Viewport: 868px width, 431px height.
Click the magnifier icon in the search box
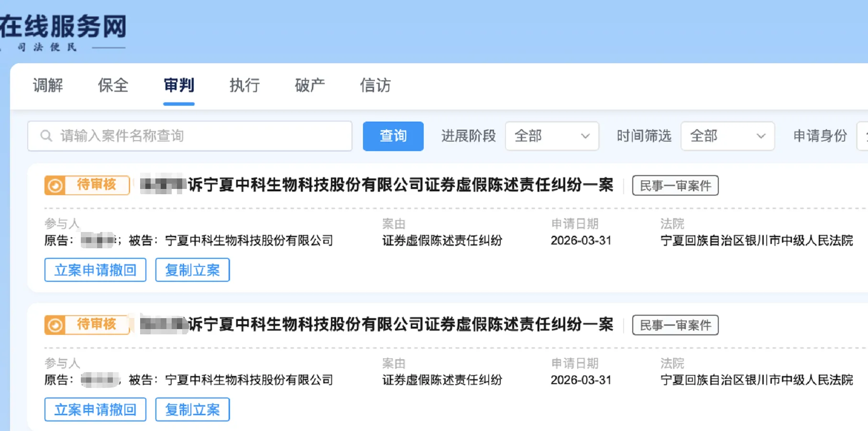(46, 136)
